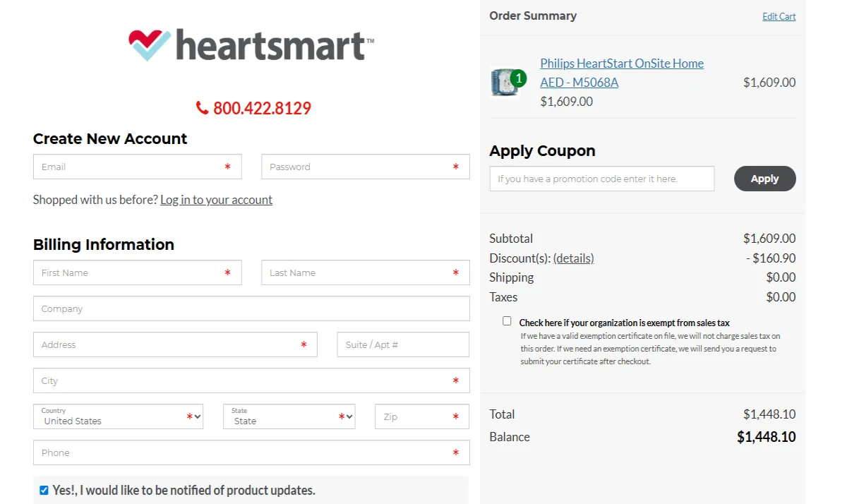Viewport: 847px width, 504px height.
Task: Select the Phone number field
Action: pyautogui.click(x=251, y=452)
